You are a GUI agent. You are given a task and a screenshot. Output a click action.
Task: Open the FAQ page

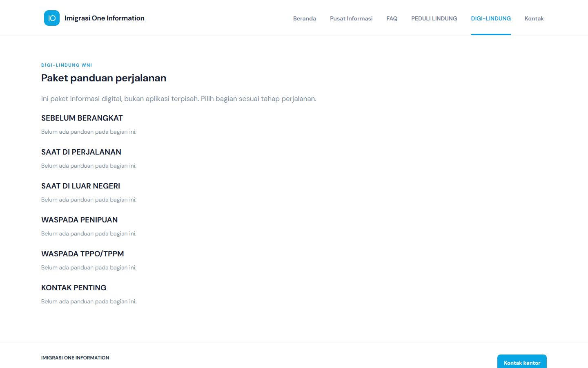click(x=392, y=18)
